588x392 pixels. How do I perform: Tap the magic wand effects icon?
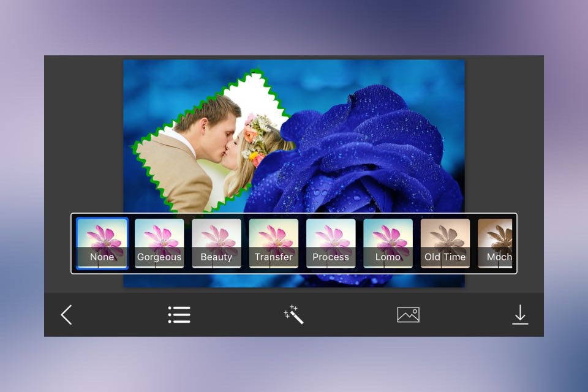click(x=293, y=314)
